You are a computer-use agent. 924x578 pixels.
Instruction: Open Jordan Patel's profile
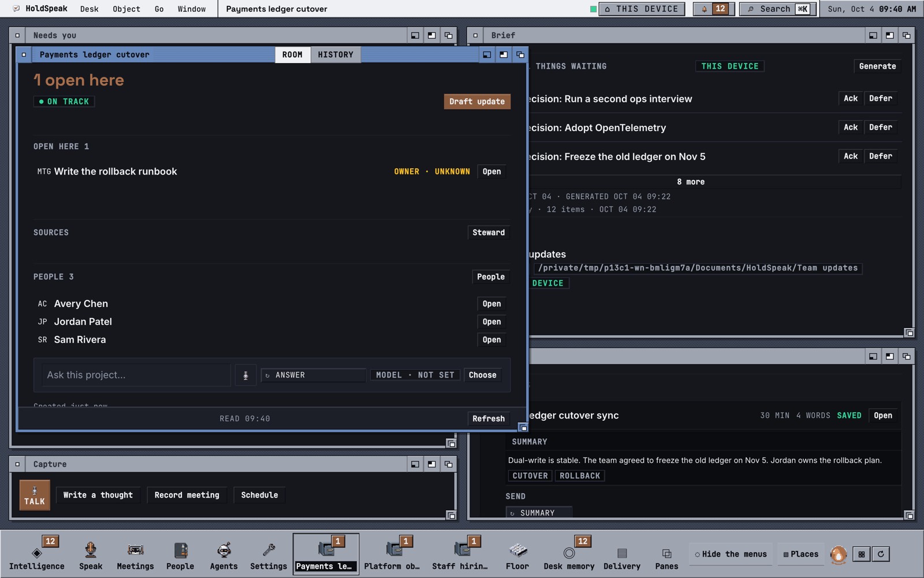tap(491, 322)
